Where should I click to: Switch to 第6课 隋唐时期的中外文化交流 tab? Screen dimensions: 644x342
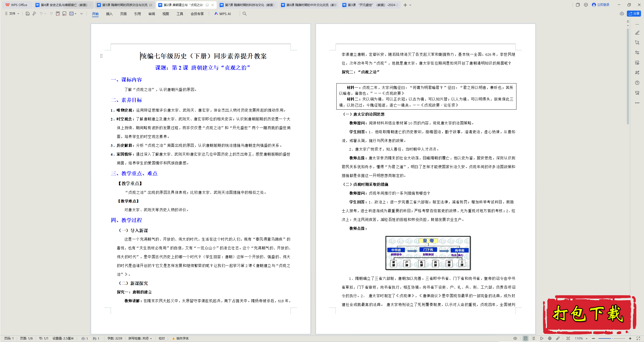(309, 5)
